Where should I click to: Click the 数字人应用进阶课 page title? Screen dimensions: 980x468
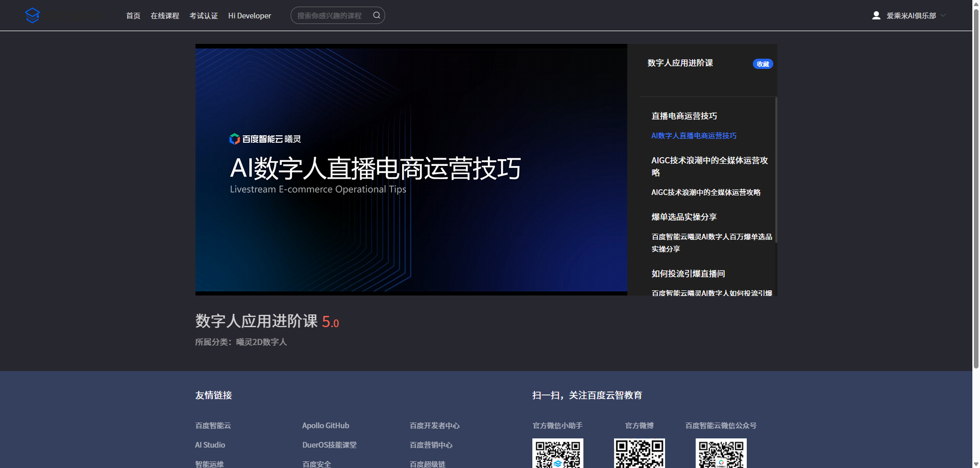(256, 321)
